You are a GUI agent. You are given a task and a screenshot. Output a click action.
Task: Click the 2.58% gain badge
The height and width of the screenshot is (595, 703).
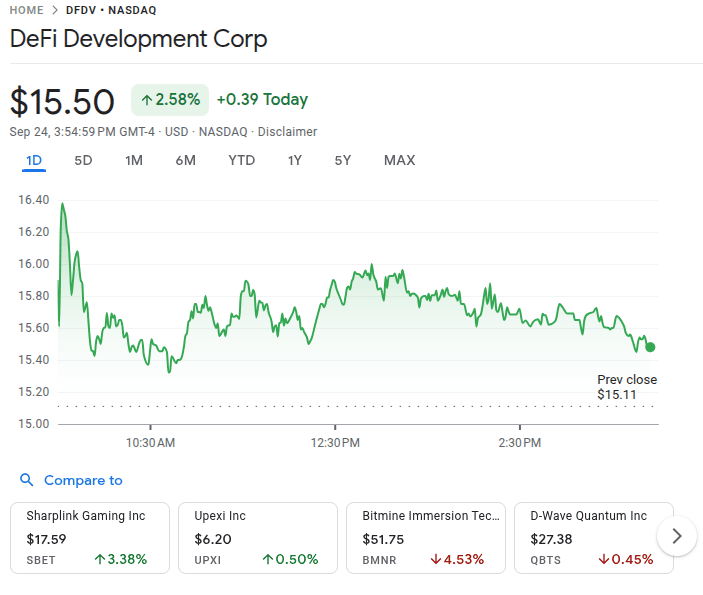click(x=170, y=100)
